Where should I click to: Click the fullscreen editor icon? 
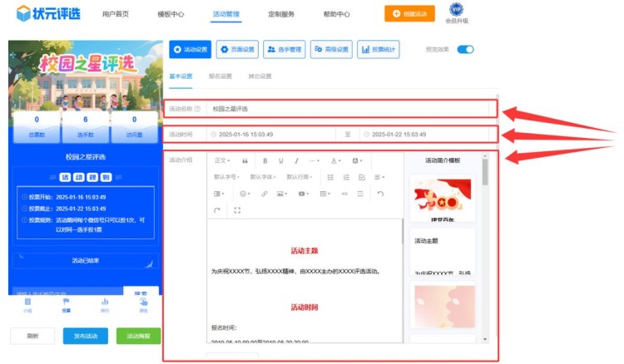(238, 210)
